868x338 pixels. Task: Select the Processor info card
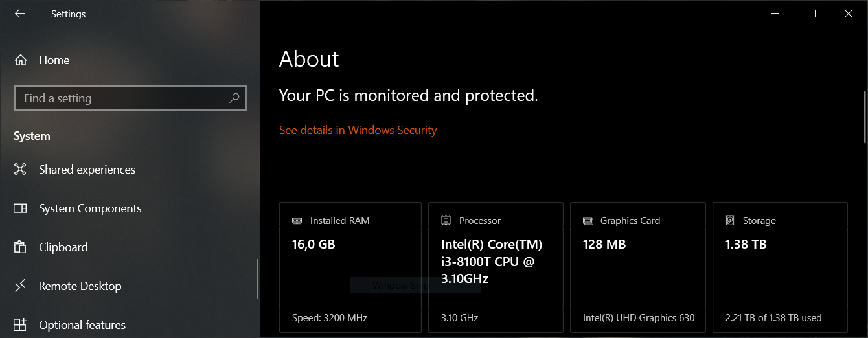tap(496, 267)
